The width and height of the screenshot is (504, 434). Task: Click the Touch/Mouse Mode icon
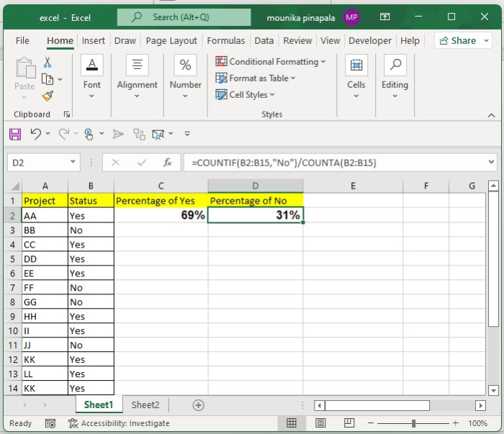(89, 134)
